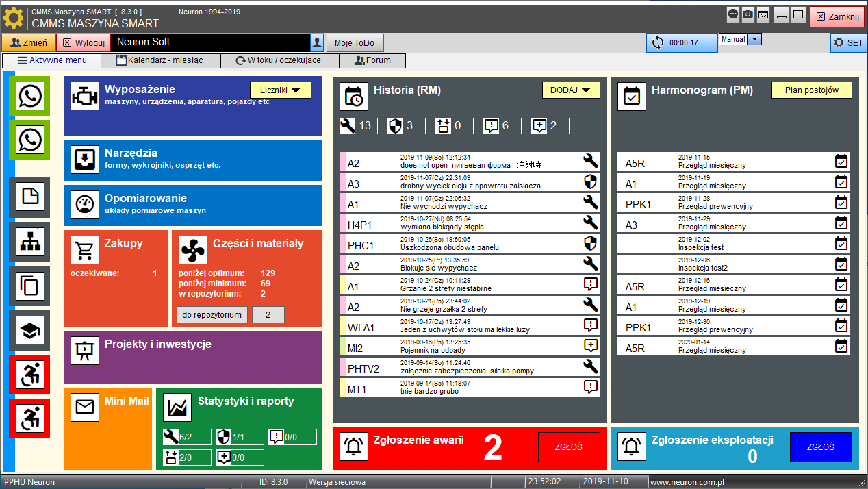Click the fan icon in Części i materiały
This screenshot has width=868, height=489.
[x=193, y=250]
